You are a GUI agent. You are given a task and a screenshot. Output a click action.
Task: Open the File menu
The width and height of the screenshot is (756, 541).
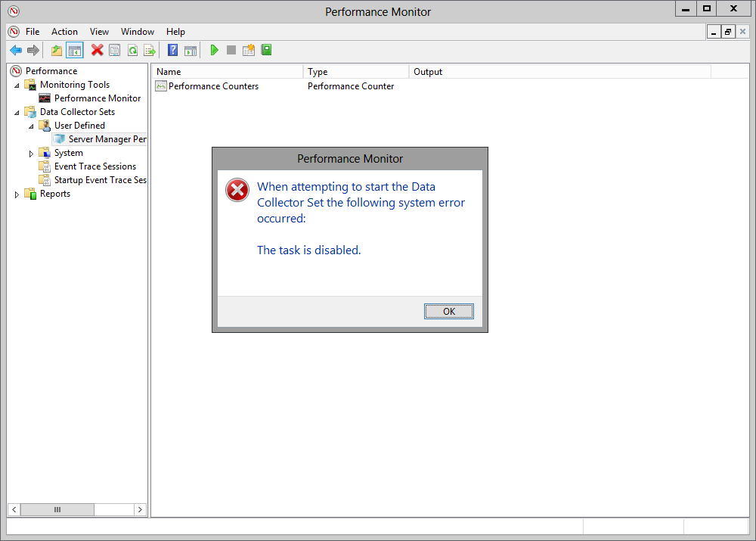33,31
